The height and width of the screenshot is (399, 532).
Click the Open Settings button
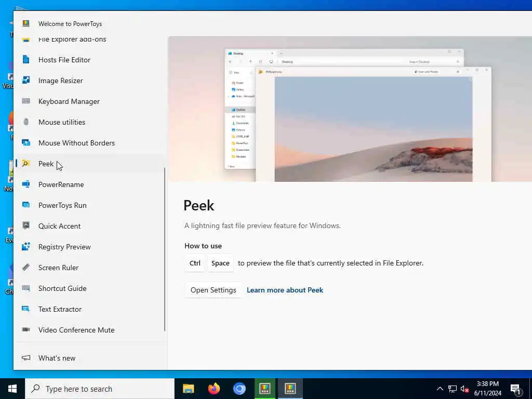click(213, 290)
